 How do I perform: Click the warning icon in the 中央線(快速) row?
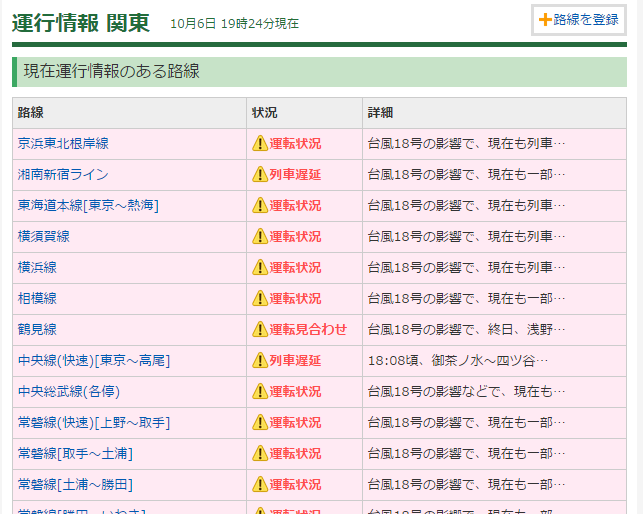(260, 361)
